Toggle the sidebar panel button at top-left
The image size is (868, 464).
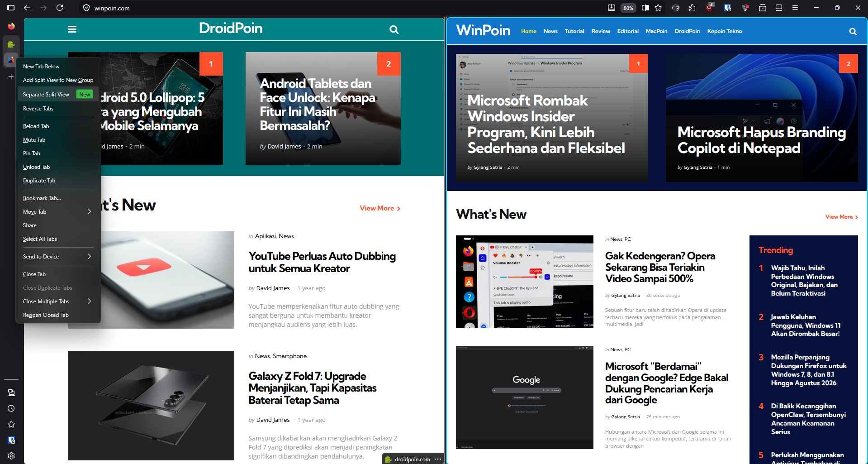pyautogui.click(x=11, y=8)
